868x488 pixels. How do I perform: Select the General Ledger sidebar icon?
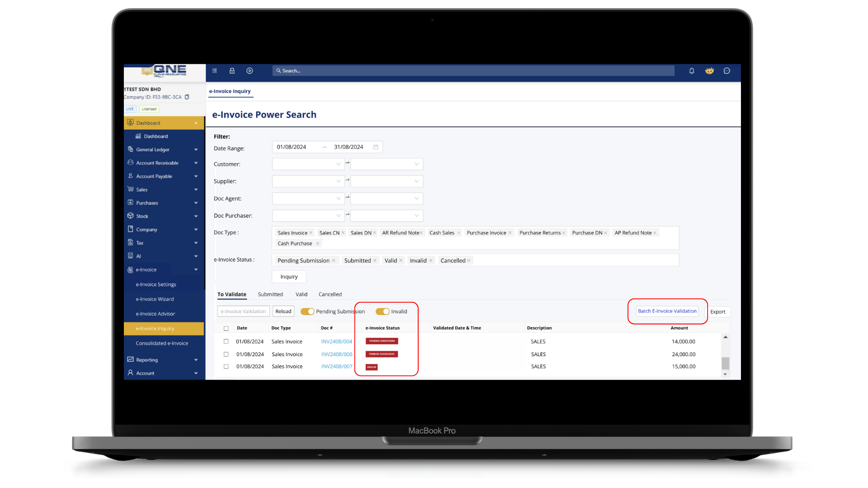click(130, 149)
